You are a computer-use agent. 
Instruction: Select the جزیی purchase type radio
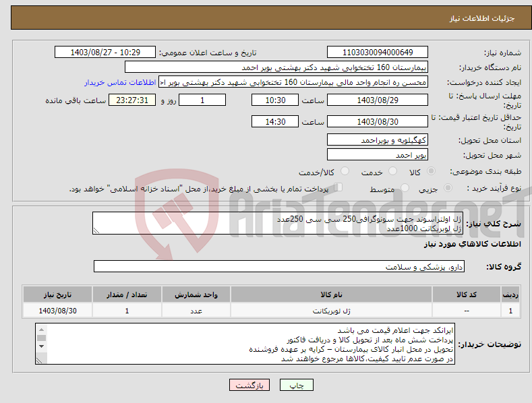pyautogui.click(x=448, y=188)
